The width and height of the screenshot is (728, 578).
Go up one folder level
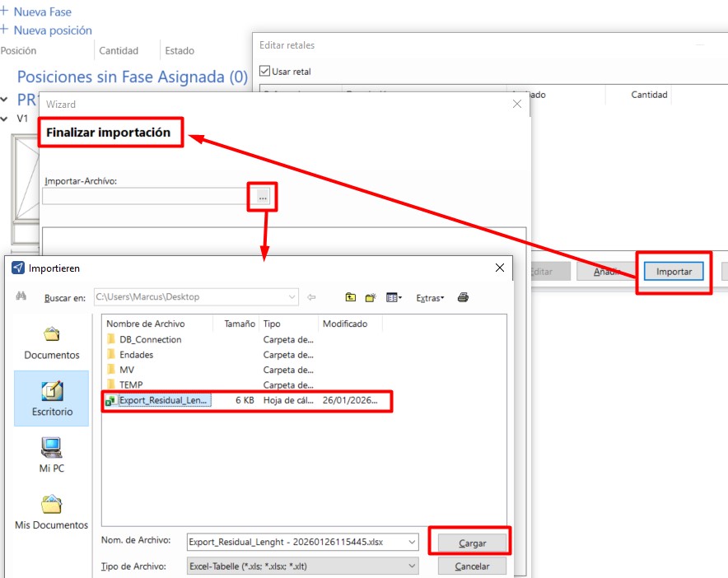tap(351, 297)
